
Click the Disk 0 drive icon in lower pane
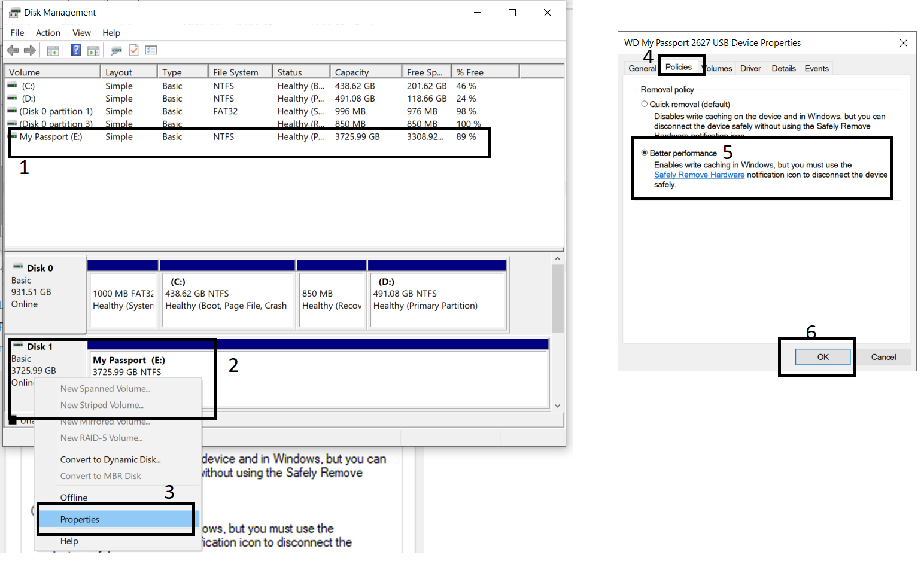[x=18, y=266]
